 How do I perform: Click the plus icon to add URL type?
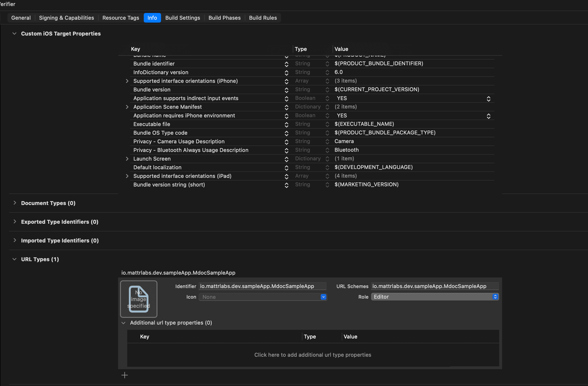tap(125, 375)
